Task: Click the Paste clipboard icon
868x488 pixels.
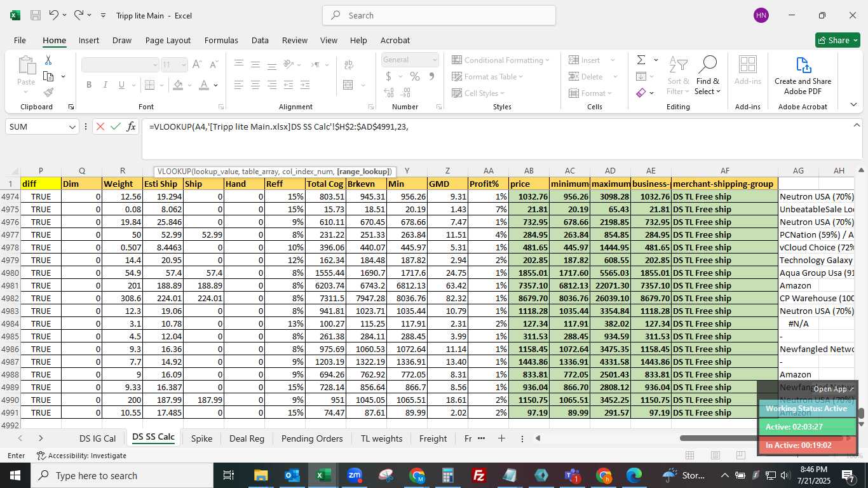Action: [26, 66]
